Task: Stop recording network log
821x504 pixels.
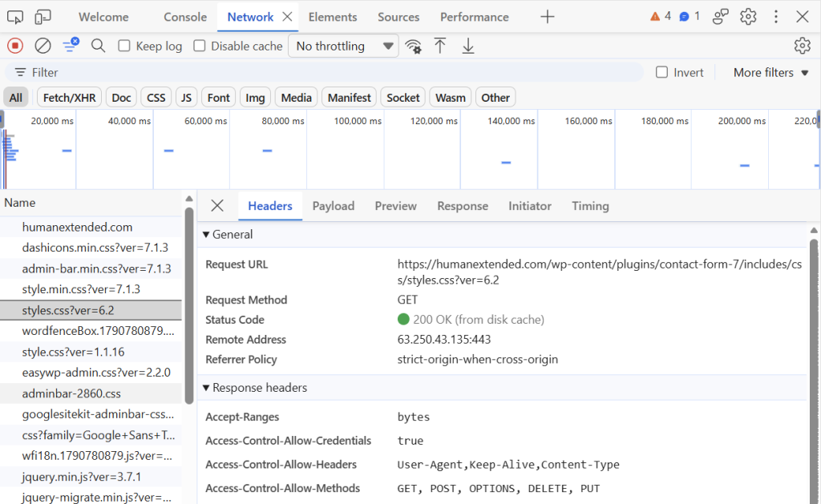Action: pyautogui.click(x=15, y=46)
